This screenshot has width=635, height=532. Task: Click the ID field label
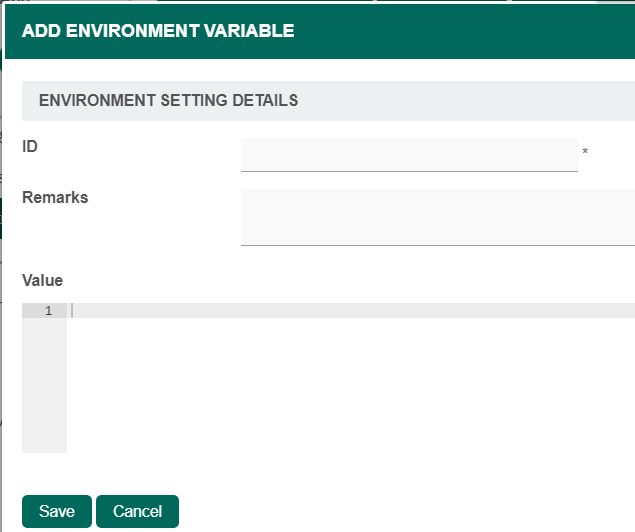(30, 146)
